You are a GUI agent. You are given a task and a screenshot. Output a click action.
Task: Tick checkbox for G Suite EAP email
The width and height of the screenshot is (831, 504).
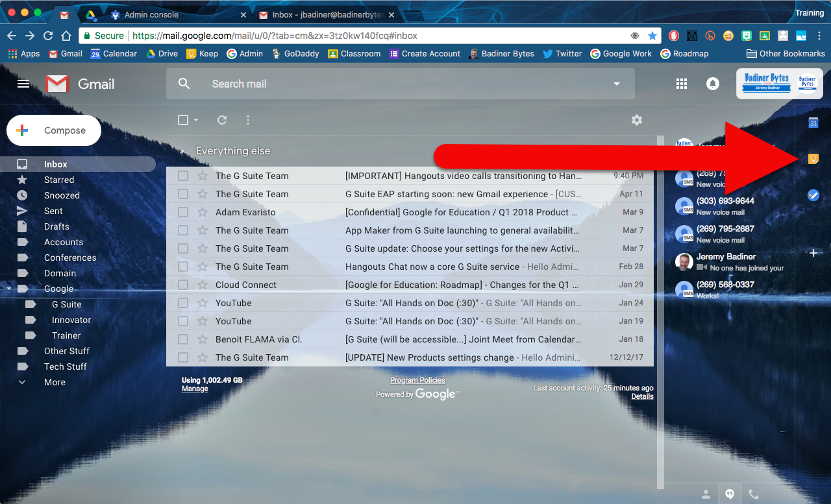183,194
